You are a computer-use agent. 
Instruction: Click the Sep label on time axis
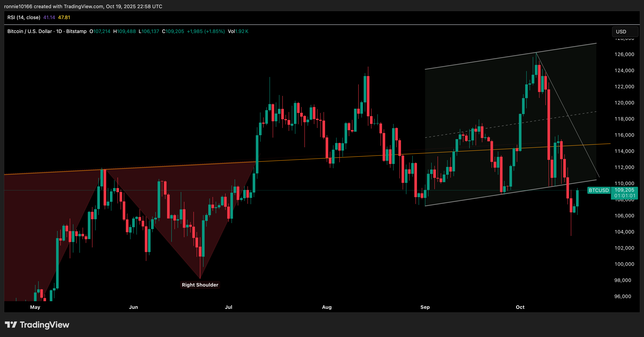pos(425,307)
